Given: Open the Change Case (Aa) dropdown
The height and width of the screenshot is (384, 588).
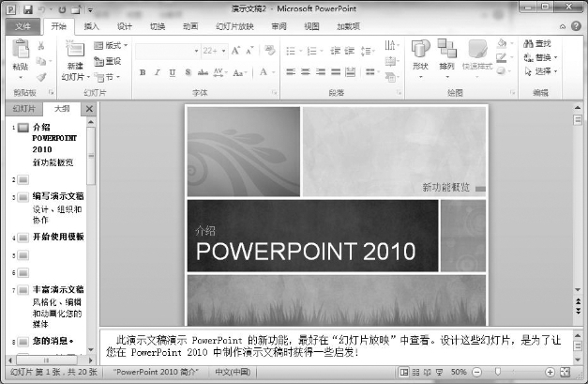Looking at the screenshot, I should (240, 72).
